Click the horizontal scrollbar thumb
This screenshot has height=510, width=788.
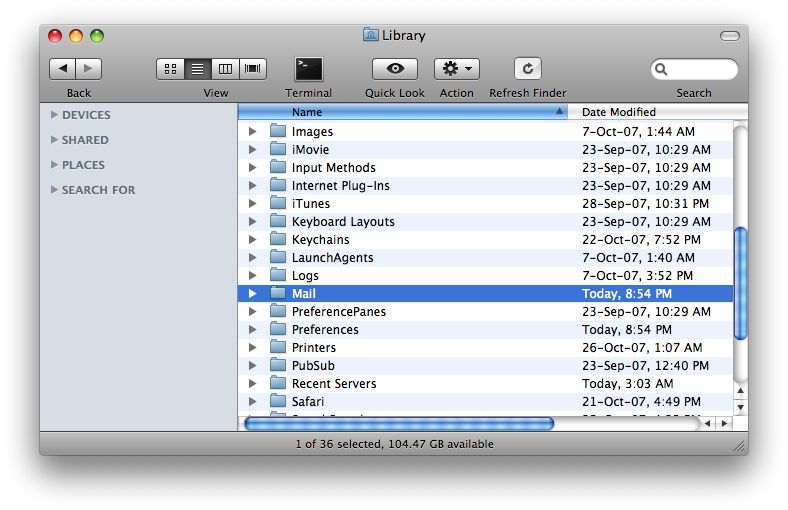pyautogui.click(x=398, y=424)
